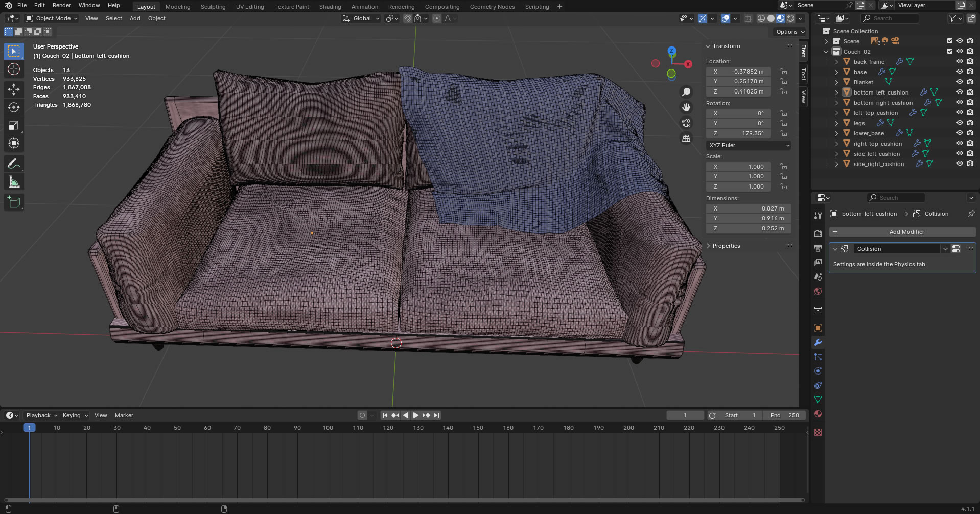Toggle camera view in the viewport
Viewport: 980px width, 514px height.
686,123
